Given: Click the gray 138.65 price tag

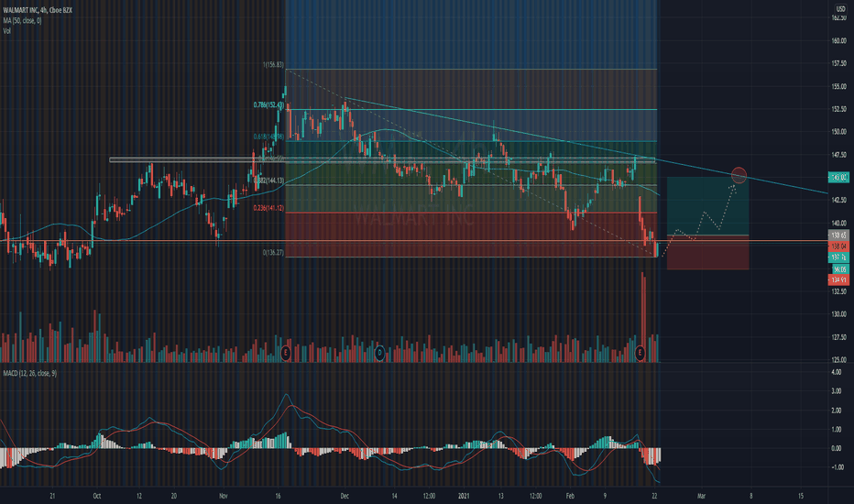Looking at the screenshot, I should [x=838, y=236].
